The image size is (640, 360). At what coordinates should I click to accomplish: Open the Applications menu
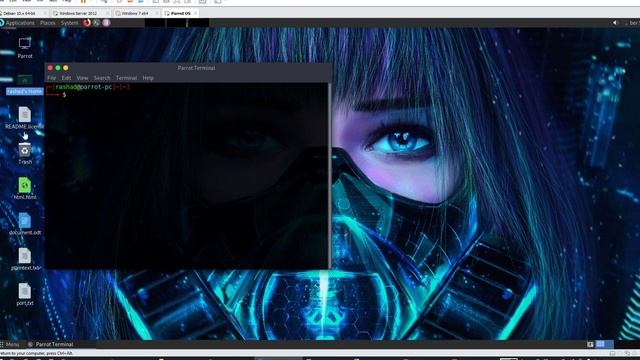(20, 23)
